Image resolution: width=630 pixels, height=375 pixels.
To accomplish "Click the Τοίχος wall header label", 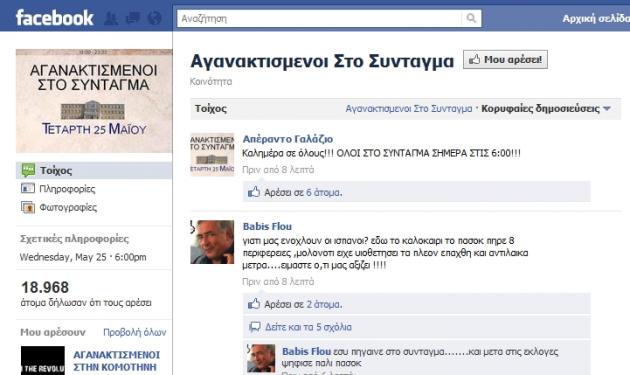I will (211, 109).
